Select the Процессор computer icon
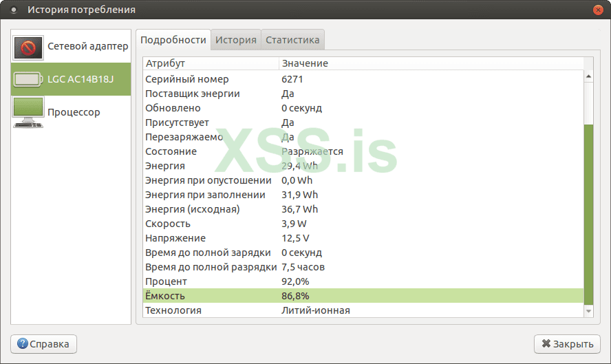Image resolution: width=611 pixels, height=364 pixels. click(28, 112)
